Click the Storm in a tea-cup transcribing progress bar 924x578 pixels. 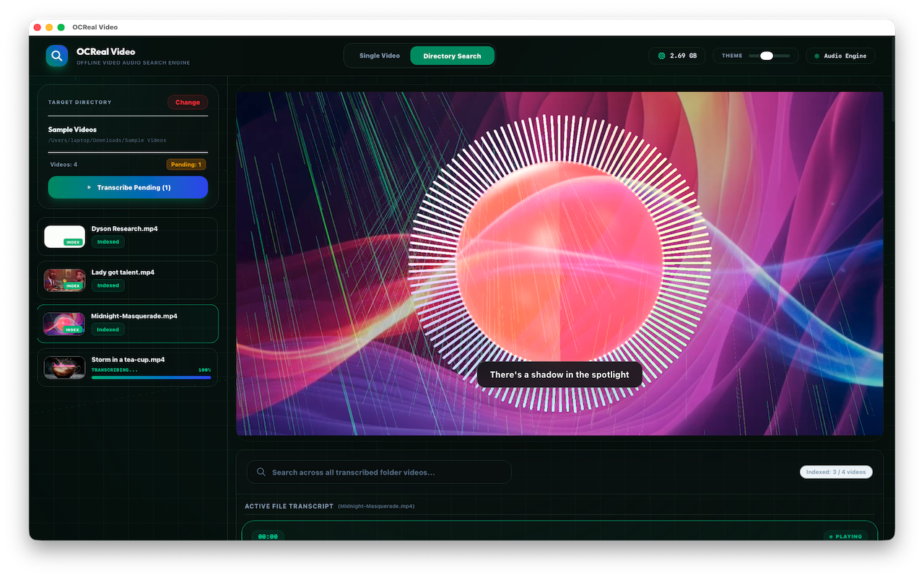[151, 377]
